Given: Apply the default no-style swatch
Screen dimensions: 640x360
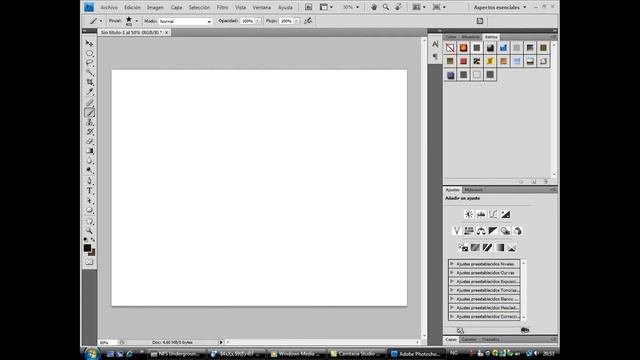Looking at the screenshot, I should click(x=450, y=48).
